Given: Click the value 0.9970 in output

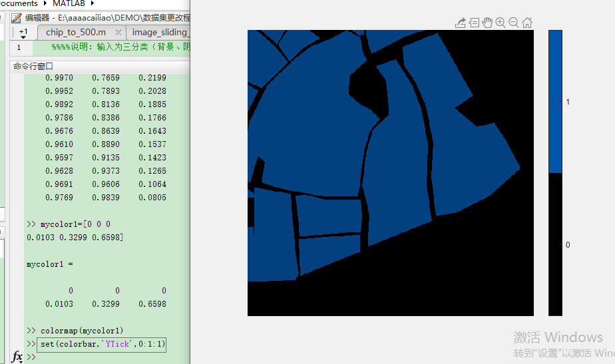Looking at the screenshot, I should click(59, 78).
